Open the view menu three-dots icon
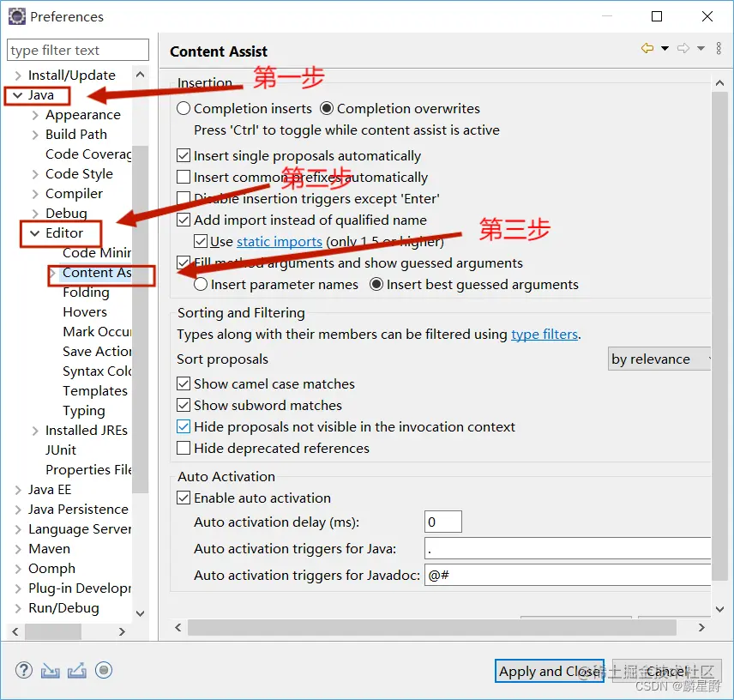The image size is (734, 700). 719,48
